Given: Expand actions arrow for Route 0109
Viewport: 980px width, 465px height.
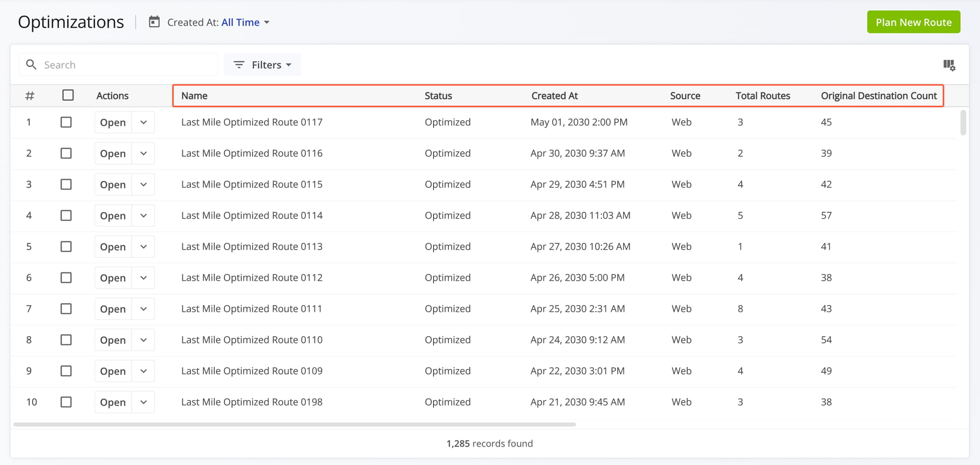Looking at the screenshot, I should tap(144, 371).
